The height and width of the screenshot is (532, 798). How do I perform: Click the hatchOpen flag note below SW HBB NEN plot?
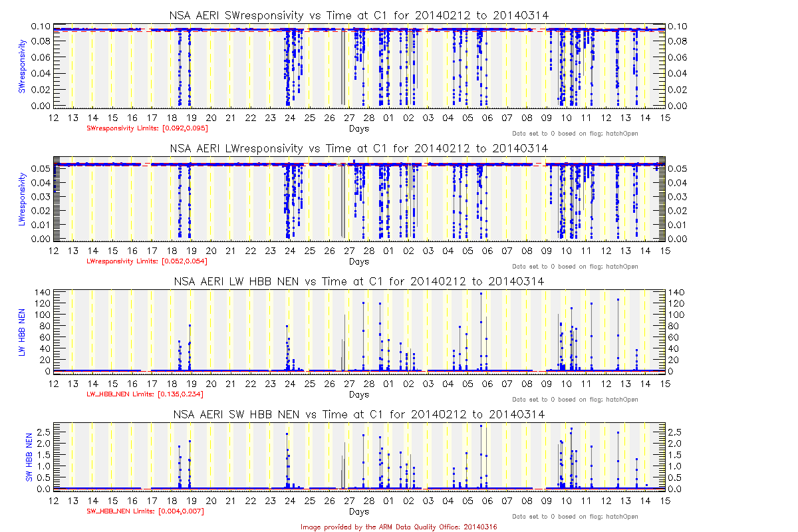[x=575, y=517]
